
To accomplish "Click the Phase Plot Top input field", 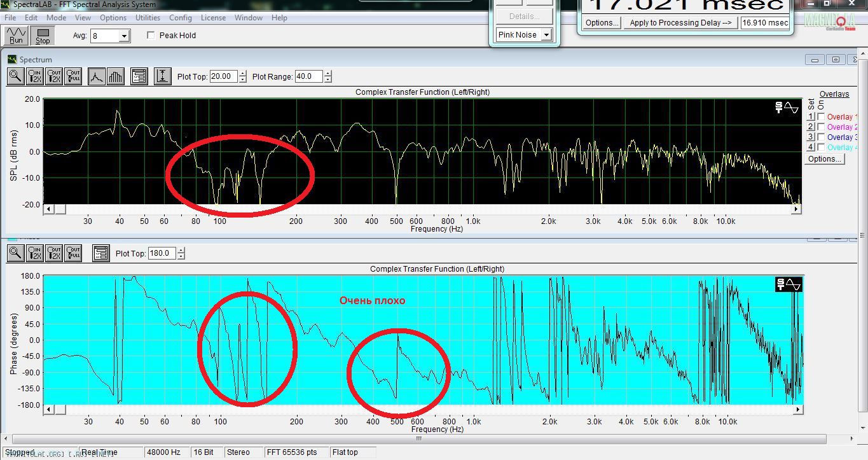I will point(162,253).
